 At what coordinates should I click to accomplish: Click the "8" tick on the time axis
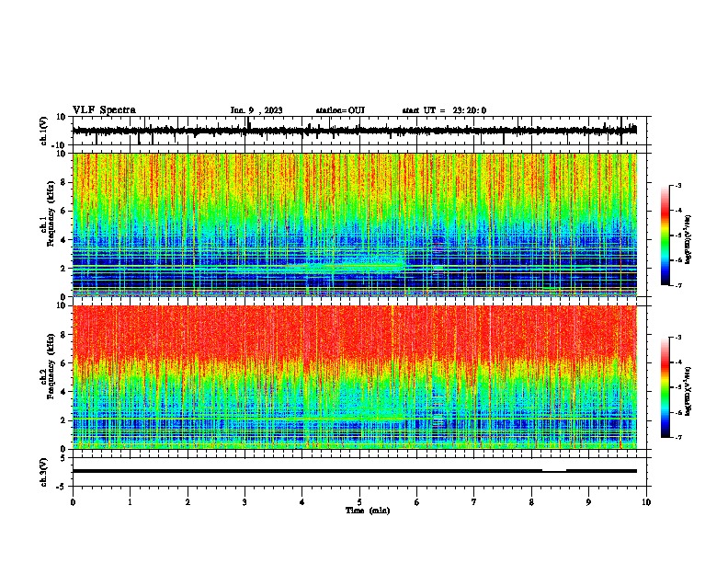tap(531, 502)
